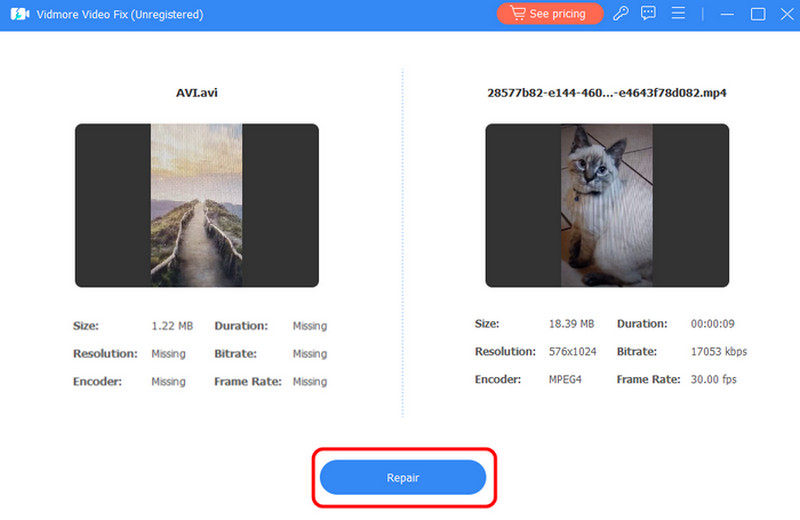Select the AVI.avi corrupted video thumbnail

(196, 205)
